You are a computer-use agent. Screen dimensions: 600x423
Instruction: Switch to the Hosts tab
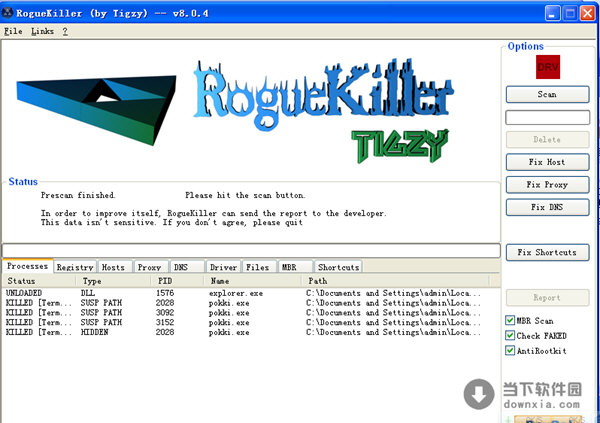click(x=113, y=267)
